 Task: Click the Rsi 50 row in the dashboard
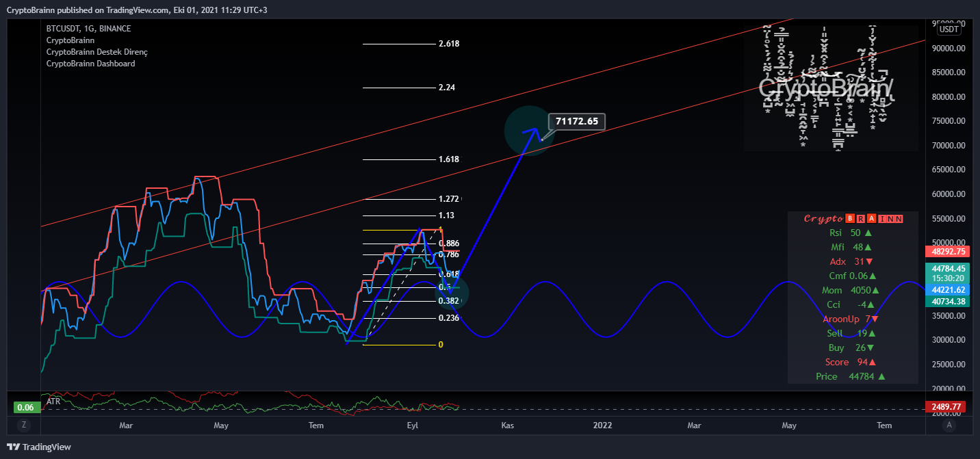[x=852, y=233]
